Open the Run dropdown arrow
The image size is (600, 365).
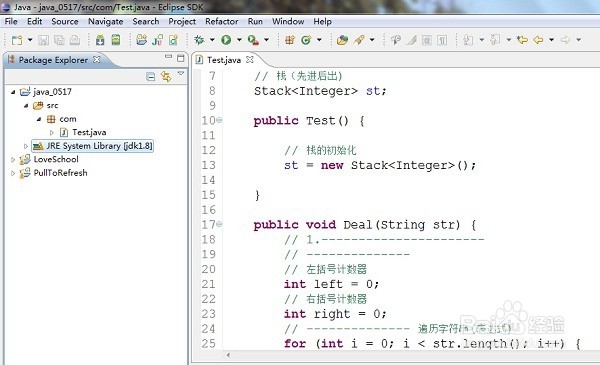point(239,40)
